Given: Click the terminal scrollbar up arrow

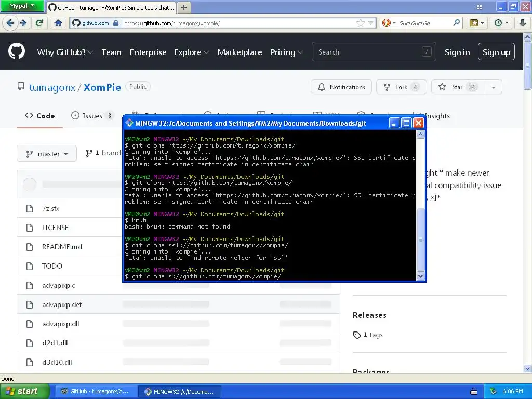Looking at the screenshot, I should pyautogui.click(x=420, y=135).
